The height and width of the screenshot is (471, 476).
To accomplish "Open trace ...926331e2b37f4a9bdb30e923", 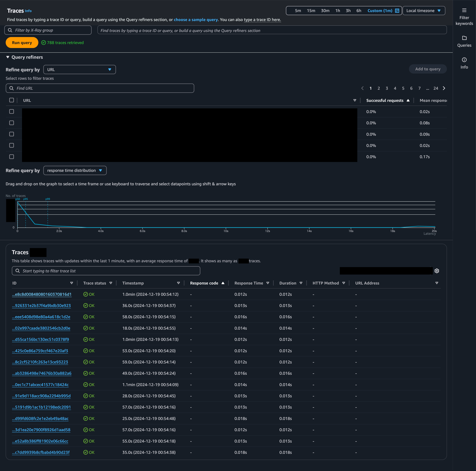I will [x=41, y=305].
